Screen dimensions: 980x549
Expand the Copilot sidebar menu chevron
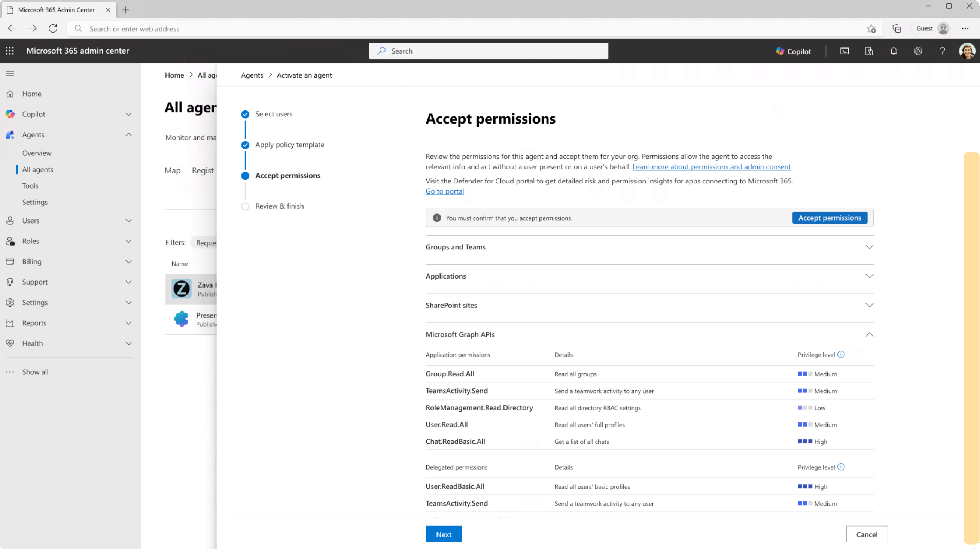click(x=129, y=114)
